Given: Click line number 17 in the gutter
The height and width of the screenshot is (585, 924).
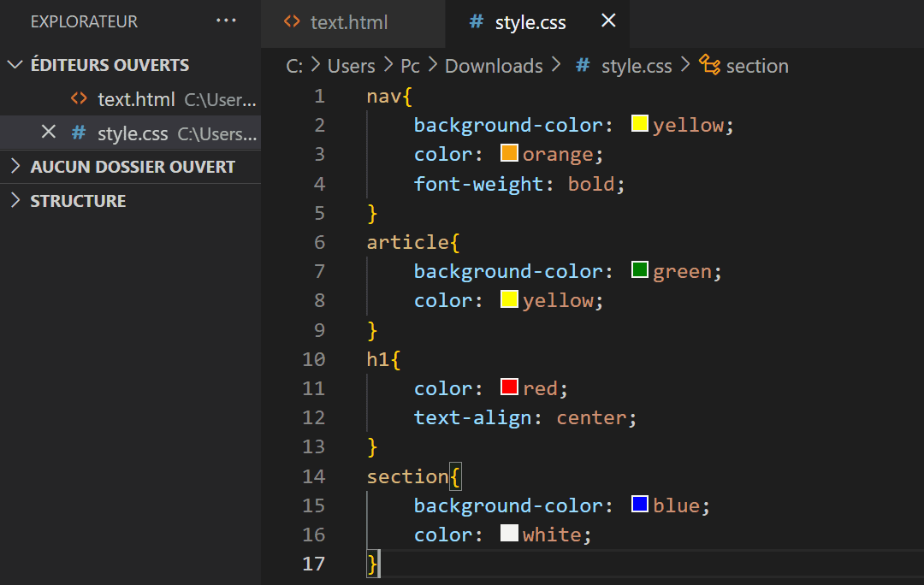Looking at the screenshot, I should tap(313, 564).
